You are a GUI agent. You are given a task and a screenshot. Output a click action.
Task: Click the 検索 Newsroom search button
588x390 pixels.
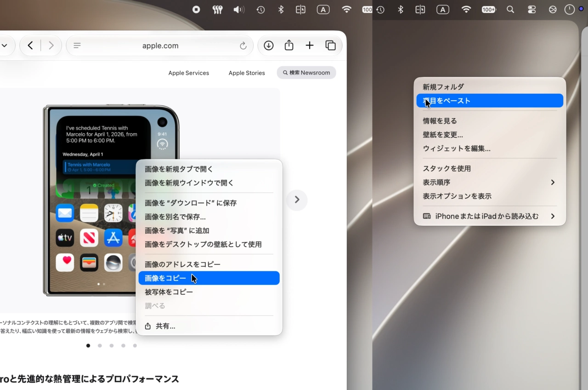pos(306,73)
